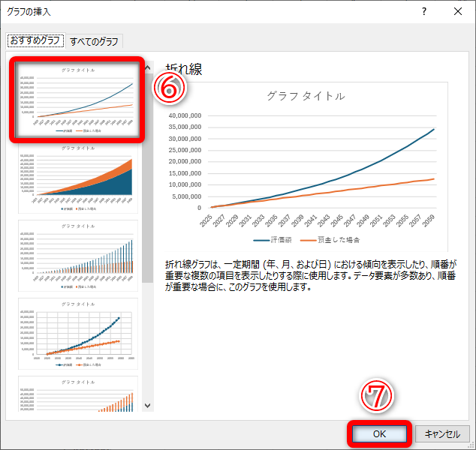Click the chart list scrollbar thumb
This screenshot has height=450, width=476.
point(148,179)
